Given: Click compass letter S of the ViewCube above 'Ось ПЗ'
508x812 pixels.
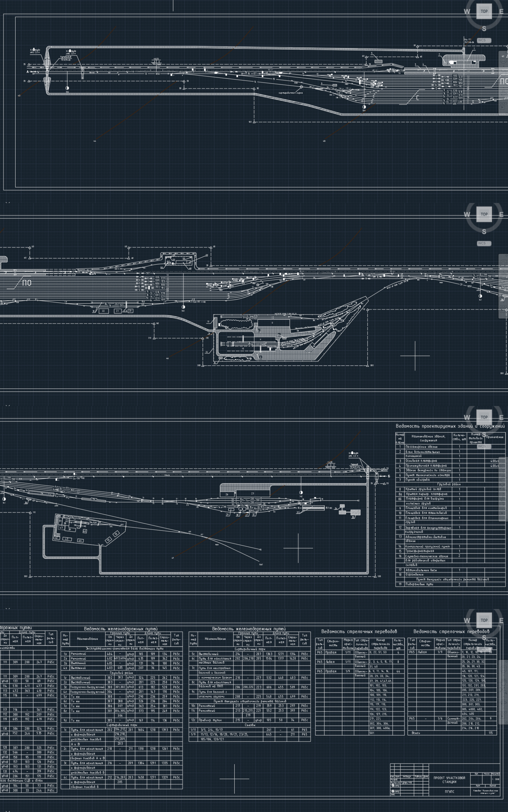Looking at the screenshot, I should click(484, 29).
